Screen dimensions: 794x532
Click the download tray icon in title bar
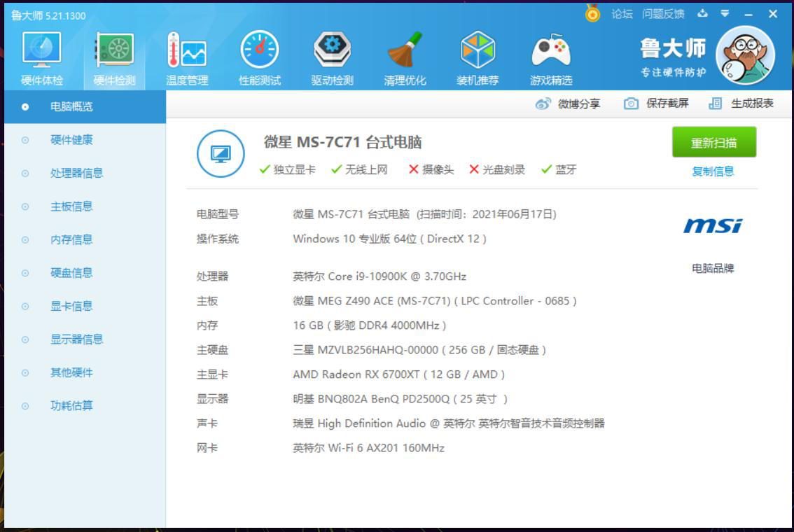click(x=702, y=14)
